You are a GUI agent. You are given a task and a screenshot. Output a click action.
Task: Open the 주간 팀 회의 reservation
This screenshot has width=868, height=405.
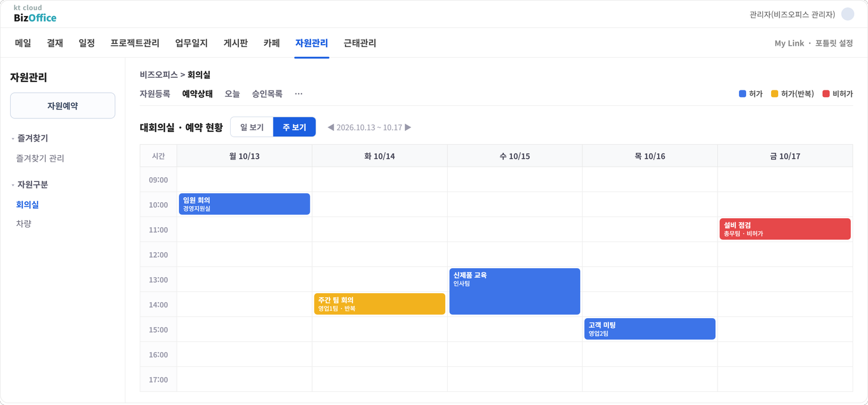coord(379,304)
